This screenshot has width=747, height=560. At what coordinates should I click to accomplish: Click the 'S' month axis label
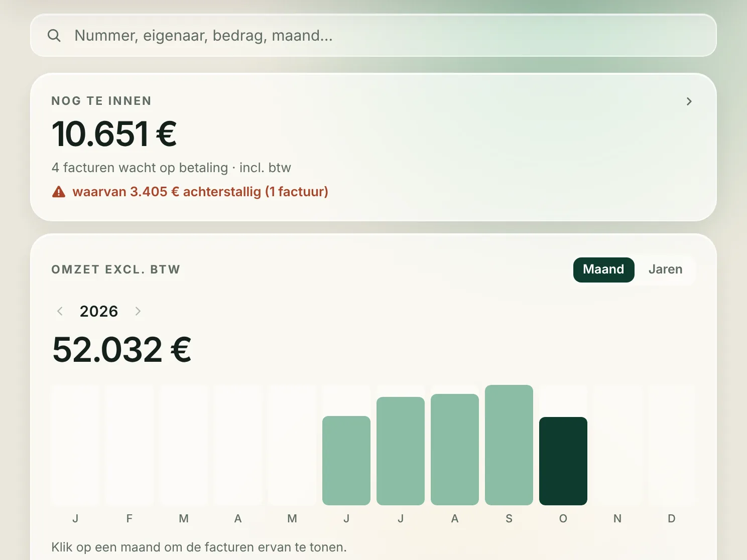pos(509,518)
